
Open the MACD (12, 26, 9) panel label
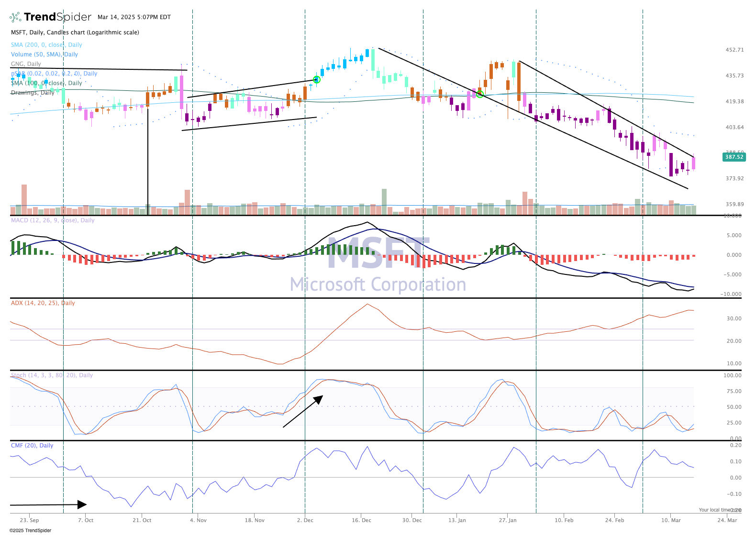[x=53, y=220]
